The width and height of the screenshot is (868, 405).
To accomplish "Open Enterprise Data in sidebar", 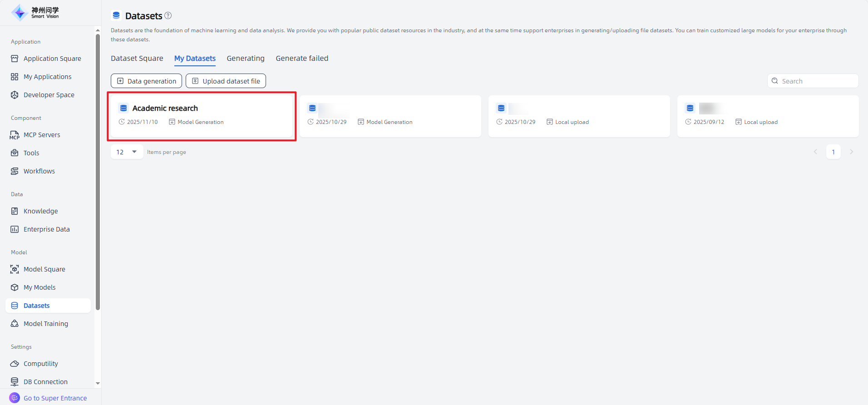I will pos(46,229).
